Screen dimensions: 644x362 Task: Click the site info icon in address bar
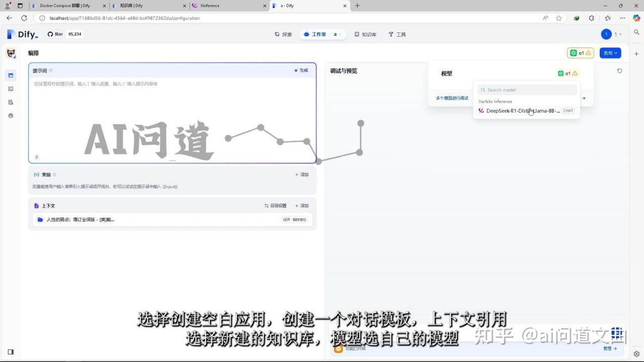tap(42, 18)
